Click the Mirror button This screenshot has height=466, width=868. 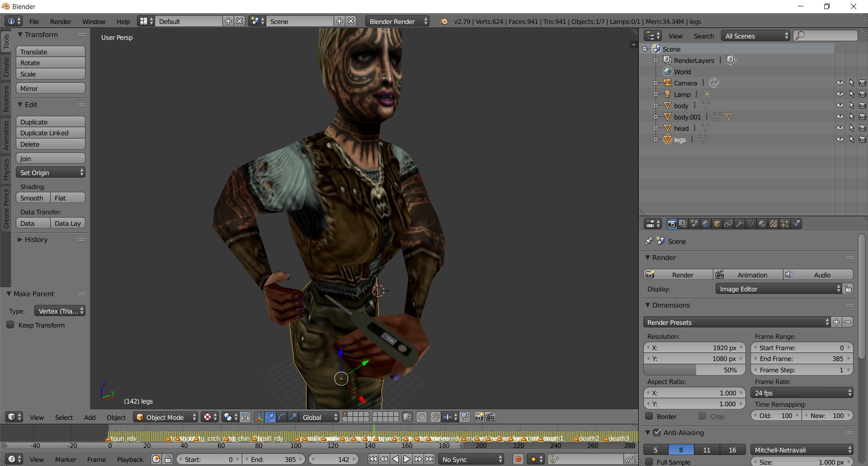tap(51, 88)
